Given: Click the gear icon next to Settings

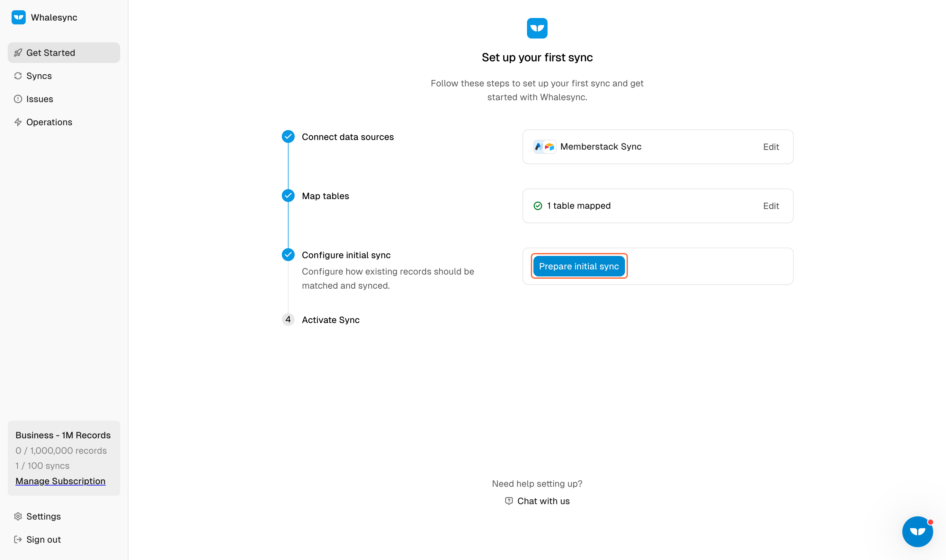Looking at the screenshot, I should coord(18,516).
